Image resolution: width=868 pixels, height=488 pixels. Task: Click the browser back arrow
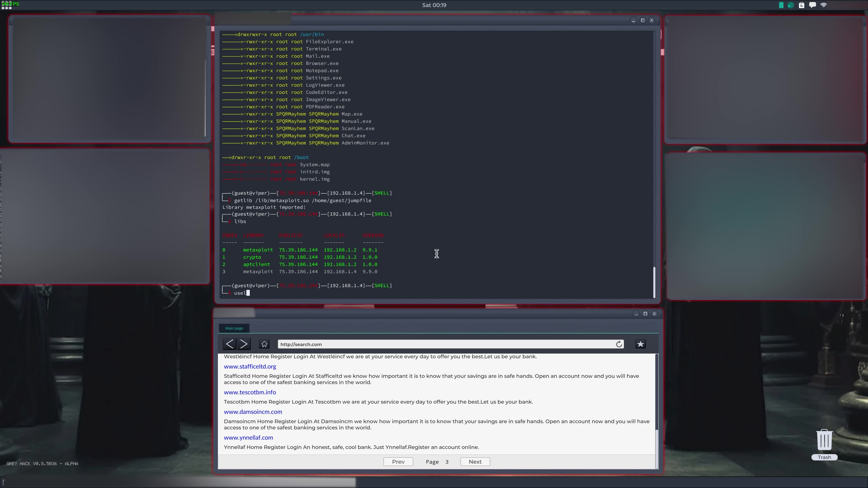pos(229,344)
